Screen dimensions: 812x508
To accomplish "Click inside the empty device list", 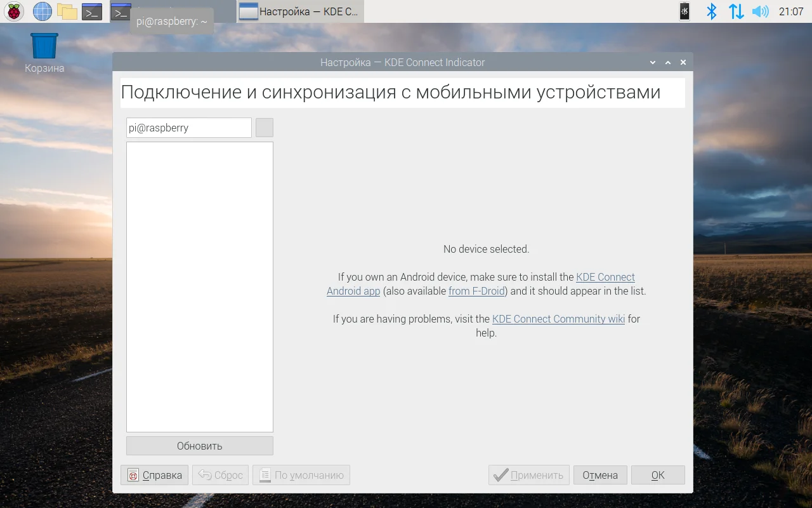I will (200, 287).
